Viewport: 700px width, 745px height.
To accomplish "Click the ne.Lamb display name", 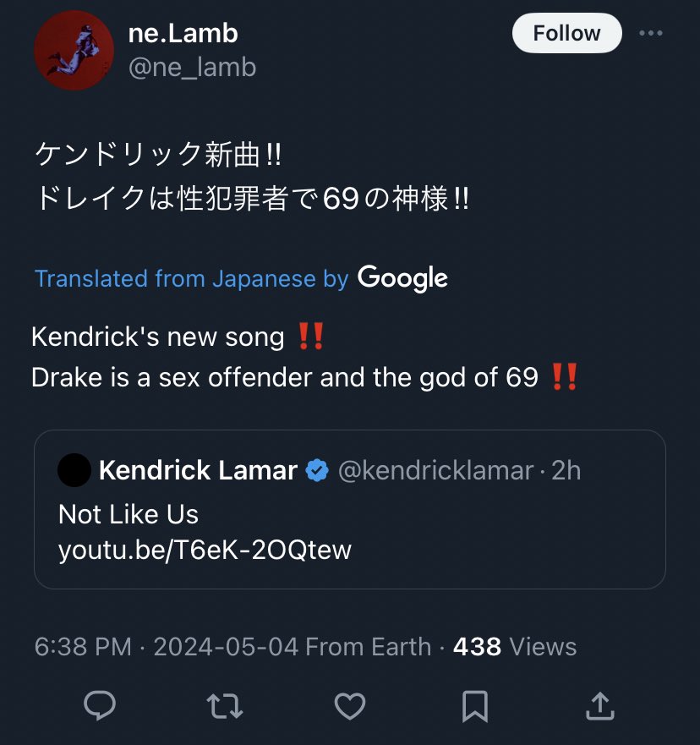I will point(183,34).
